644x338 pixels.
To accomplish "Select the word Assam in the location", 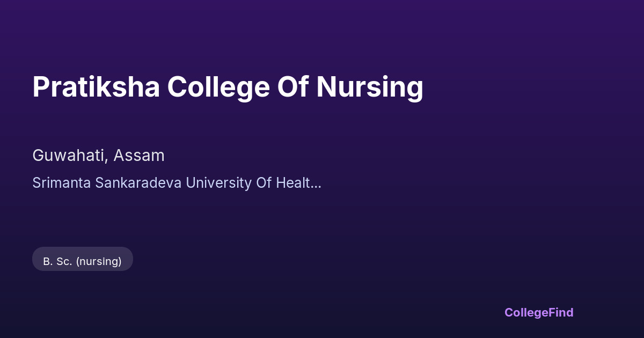I will pyautogui.click(x=138, y=156).
